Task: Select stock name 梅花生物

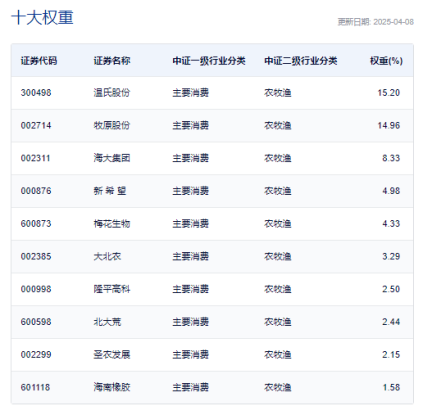Action: (112, 223)
